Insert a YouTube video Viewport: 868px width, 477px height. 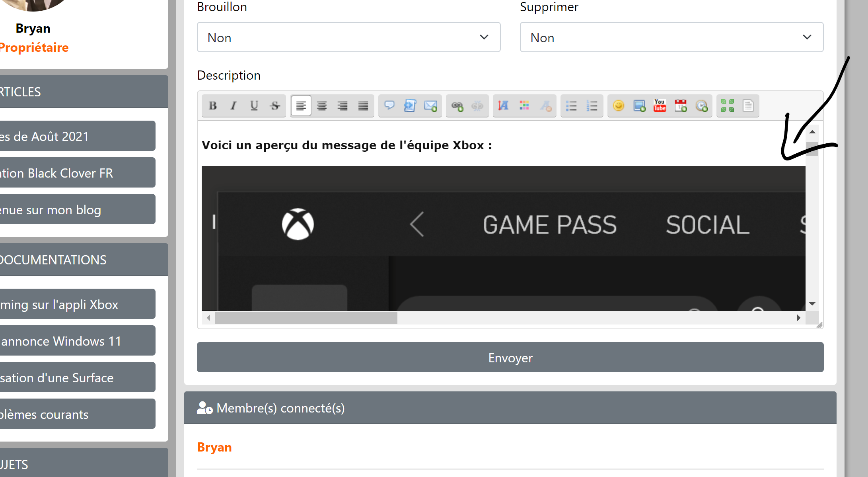(660, 106)
